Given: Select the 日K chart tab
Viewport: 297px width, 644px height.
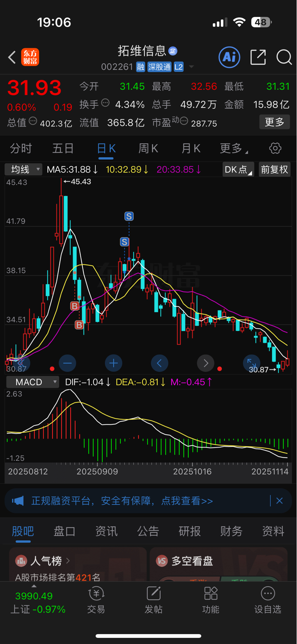Looking at the screenshot, I should (106, 148).
